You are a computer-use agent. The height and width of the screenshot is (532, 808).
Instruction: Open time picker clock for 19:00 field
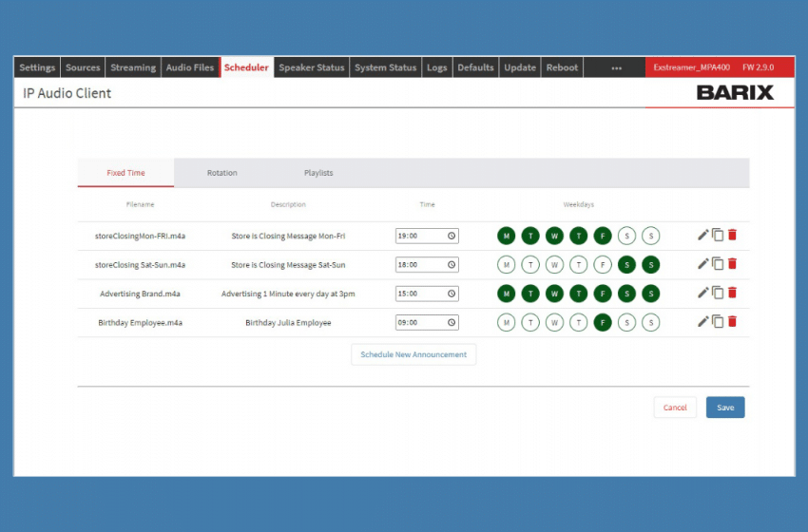452,236
